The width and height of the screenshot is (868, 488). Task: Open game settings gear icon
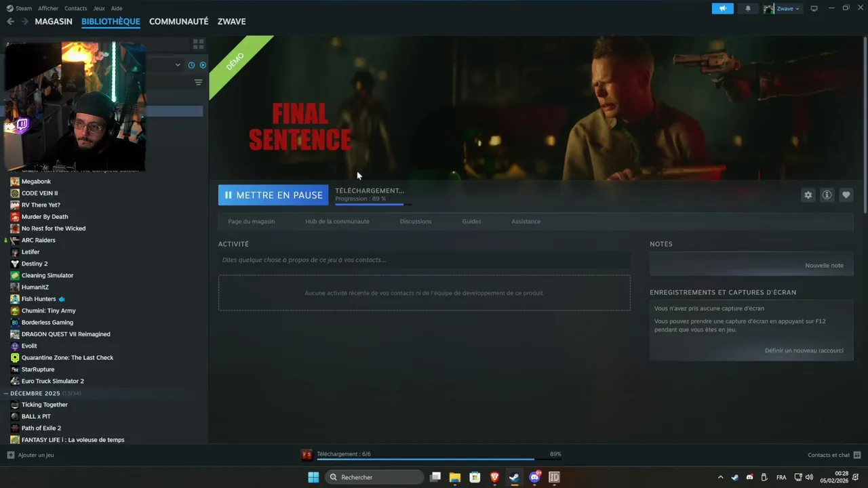[x=808, y=195]
